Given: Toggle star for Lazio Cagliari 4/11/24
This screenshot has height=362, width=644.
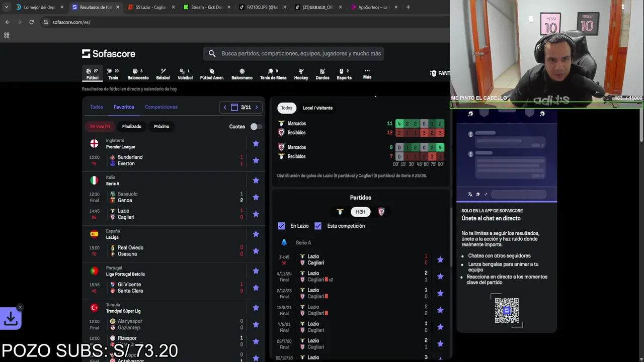Looking at the screenshot, I should pyautogui.click(x=440, y=277).
